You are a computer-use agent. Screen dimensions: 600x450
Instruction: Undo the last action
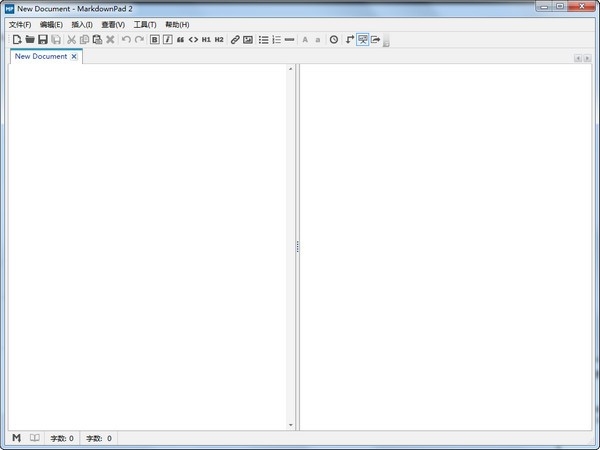(126, 39)
